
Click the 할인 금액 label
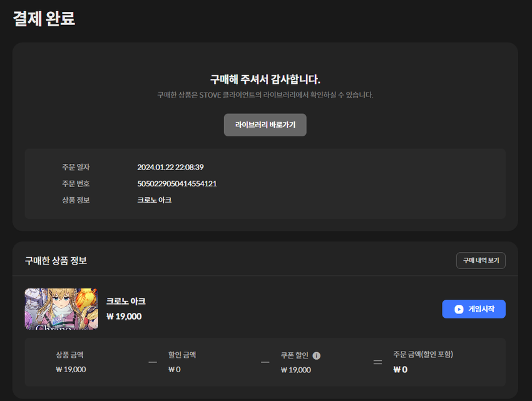182,355
